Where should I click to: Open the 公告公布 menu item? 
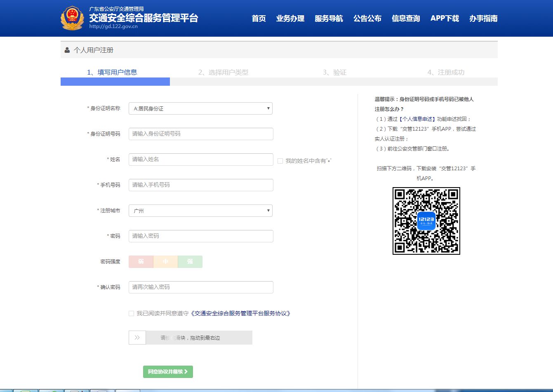tap(367, 19)
